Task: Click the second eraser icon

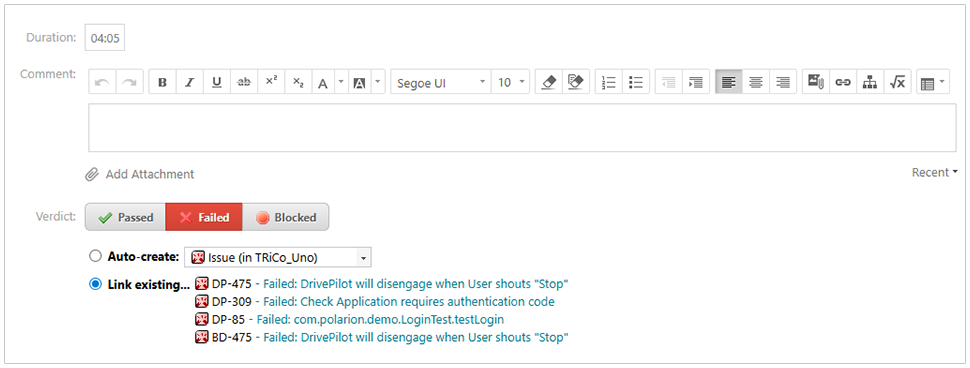Action: [575, 82]
